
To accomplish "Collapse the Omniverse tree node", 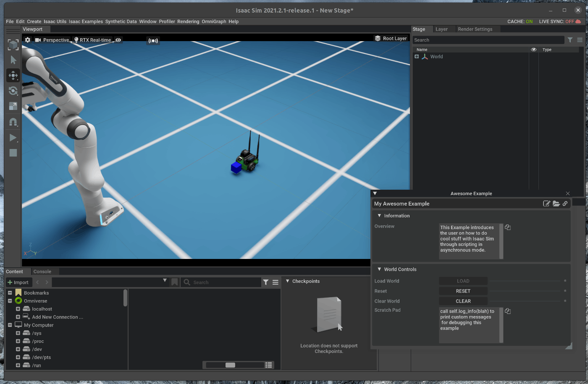I will 10,300.
